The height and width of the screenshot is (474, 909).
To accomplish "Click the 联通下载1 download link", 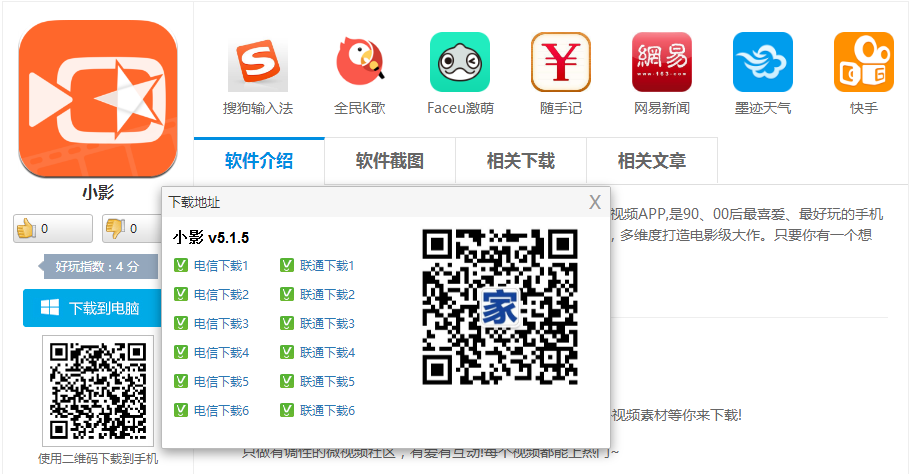I will pyautogui.click(x=327, y=265).
